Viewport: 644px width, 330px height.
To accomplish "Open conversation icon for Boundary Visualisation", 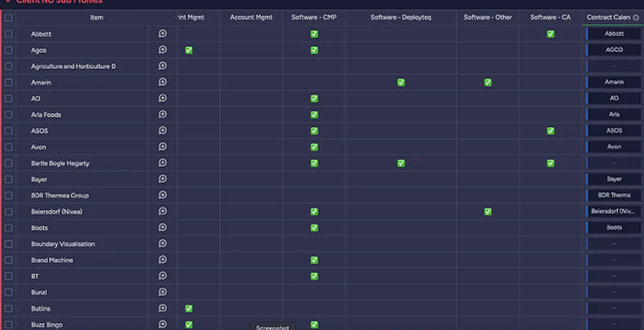I will (163, 244).
